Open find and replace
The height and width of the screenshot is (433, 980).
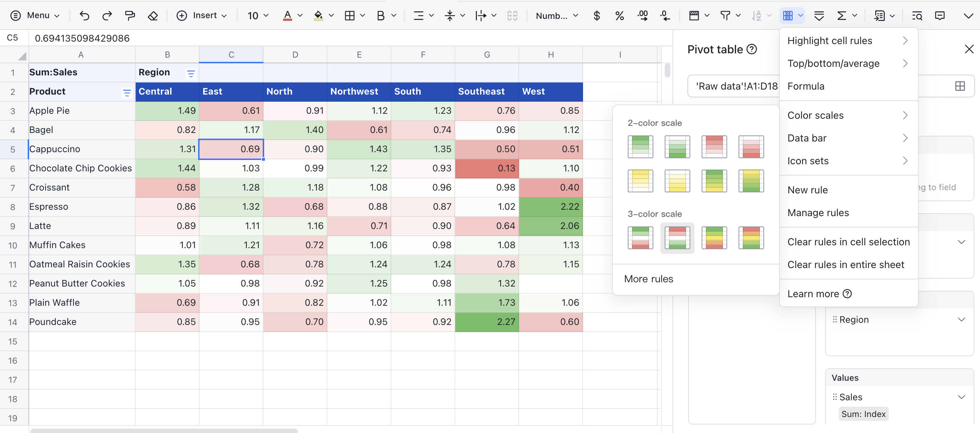[917, 16]
